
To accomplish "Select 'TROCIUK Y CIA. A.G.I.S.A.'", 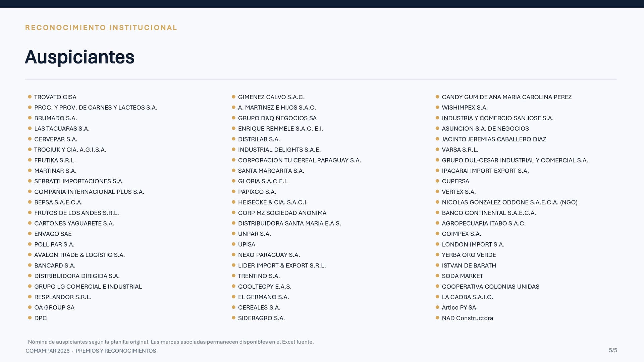I will (x=70, y=150).
